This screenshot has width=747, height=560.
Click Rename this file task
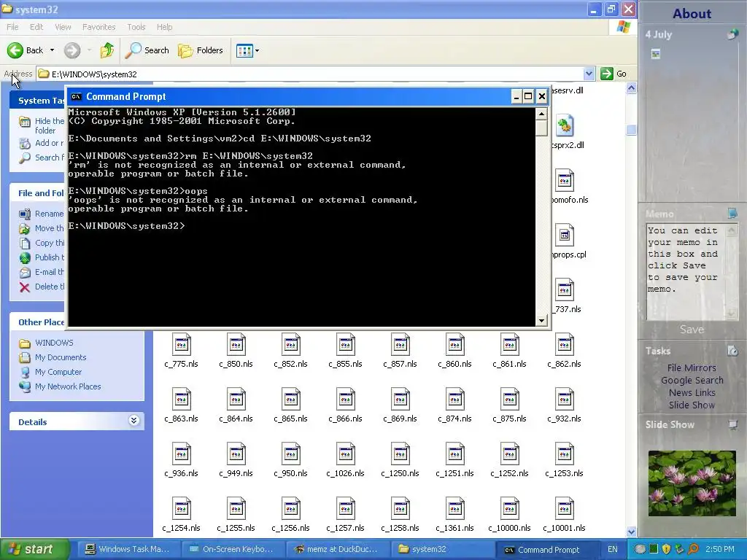click(x=42, y=214)
